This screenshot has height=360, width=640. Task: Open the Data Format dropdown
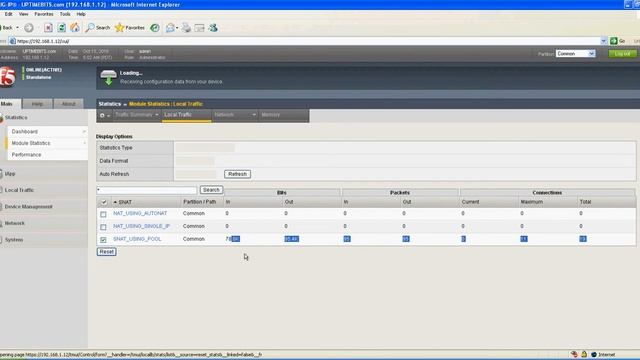[x=196, y=161]
